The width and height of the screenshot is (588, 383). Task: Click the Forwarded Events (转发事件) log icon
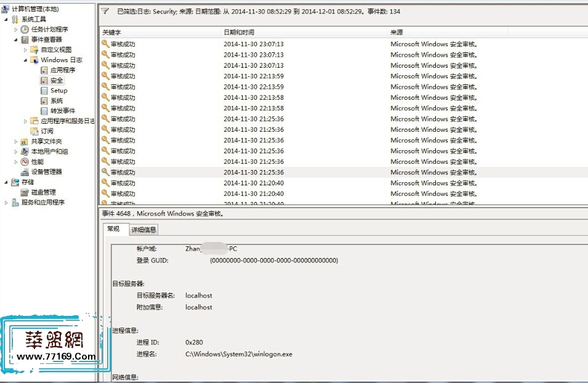[44, 111]
